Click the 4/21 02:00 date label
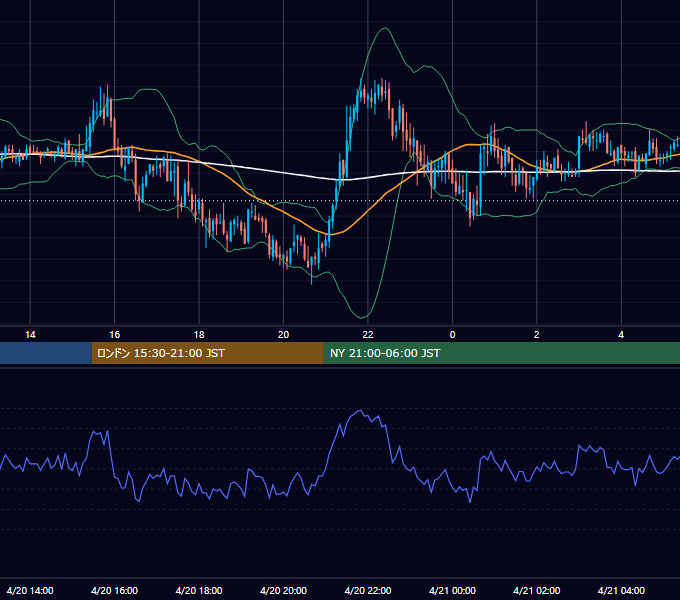 coord(536,590)
